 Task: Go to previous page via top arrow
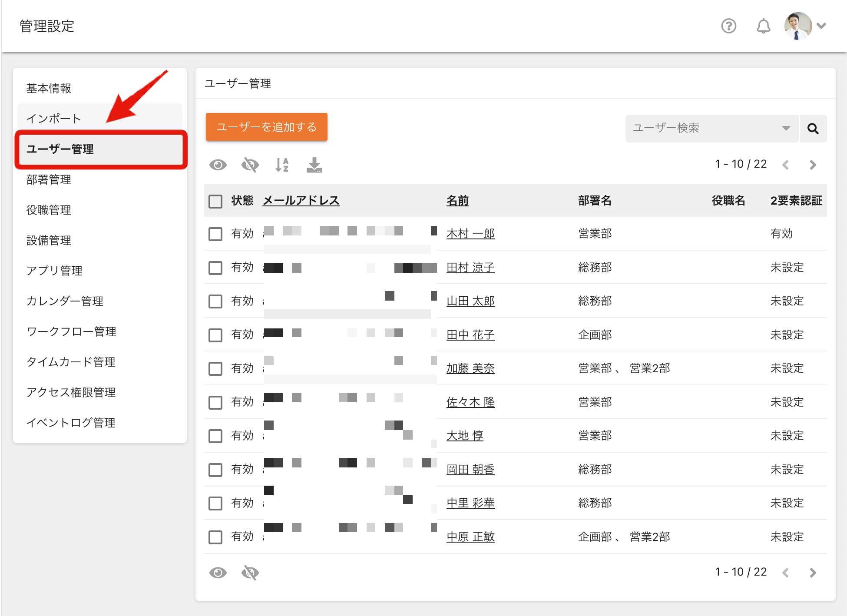click(x=785, y=165)
